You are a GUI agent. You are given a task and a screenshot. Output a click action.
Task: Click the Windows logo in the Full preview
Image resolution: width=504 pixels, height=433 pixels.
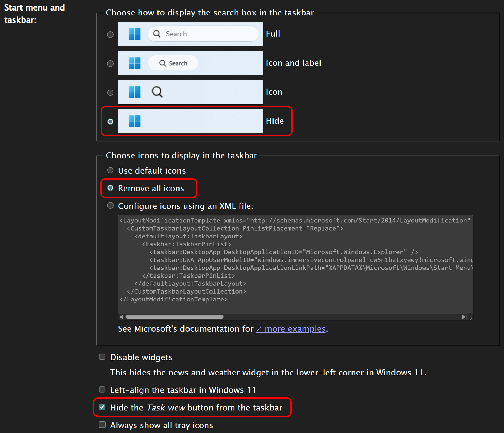click(x=135, y=34)
